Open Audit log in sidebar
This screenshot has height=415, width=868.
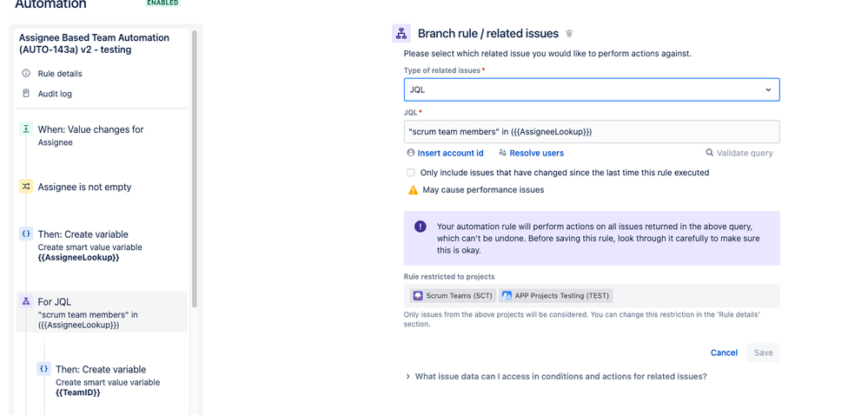[55, 94]
